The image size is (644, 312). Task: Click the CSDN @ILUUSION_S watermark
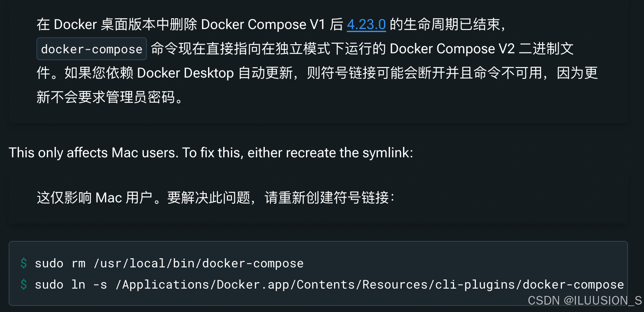585,301
